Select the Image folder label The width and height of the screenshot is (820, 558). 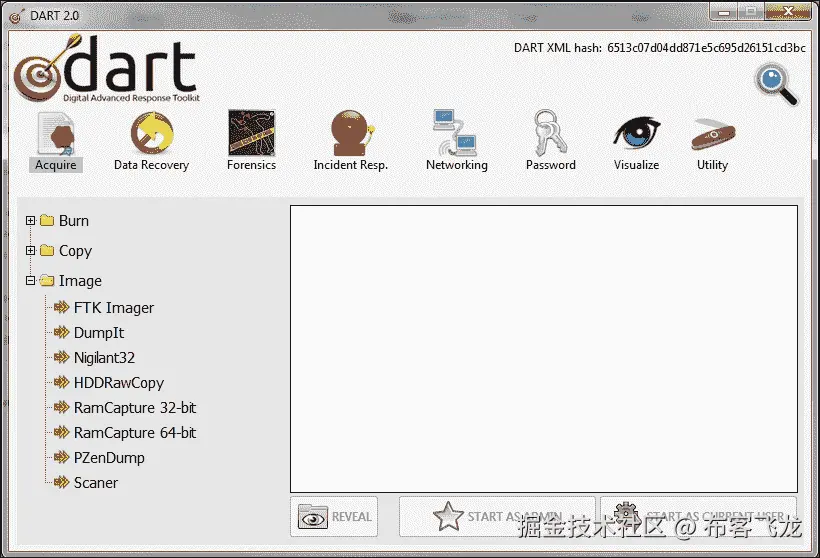click(80, 281)
